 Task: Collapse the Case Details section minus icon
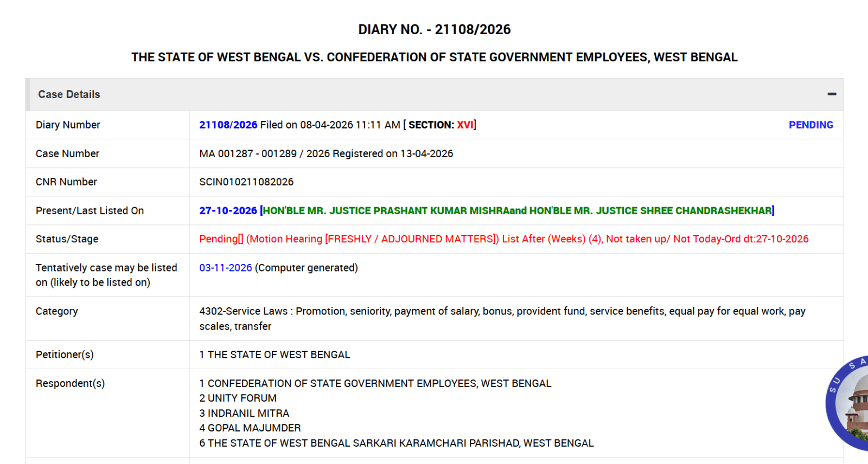[x=832, y=94]
